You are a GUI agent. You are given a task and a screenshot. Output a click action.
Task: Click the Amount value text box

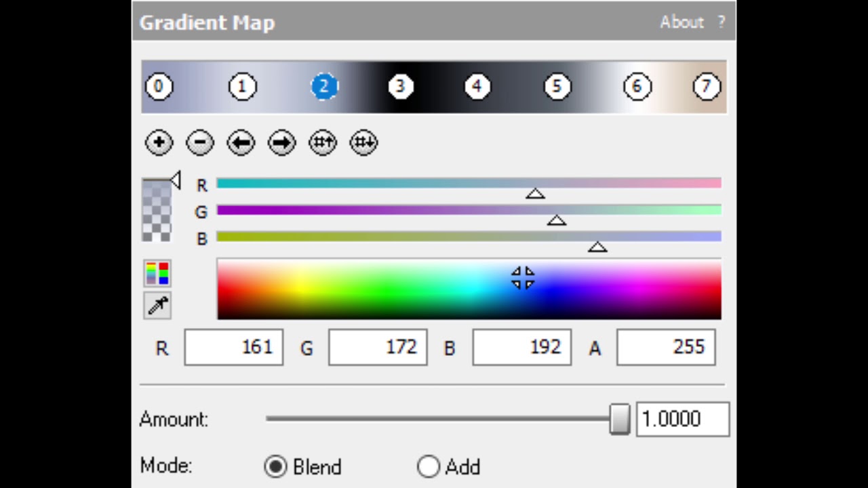pyautogui.click(x=682, y=419)
